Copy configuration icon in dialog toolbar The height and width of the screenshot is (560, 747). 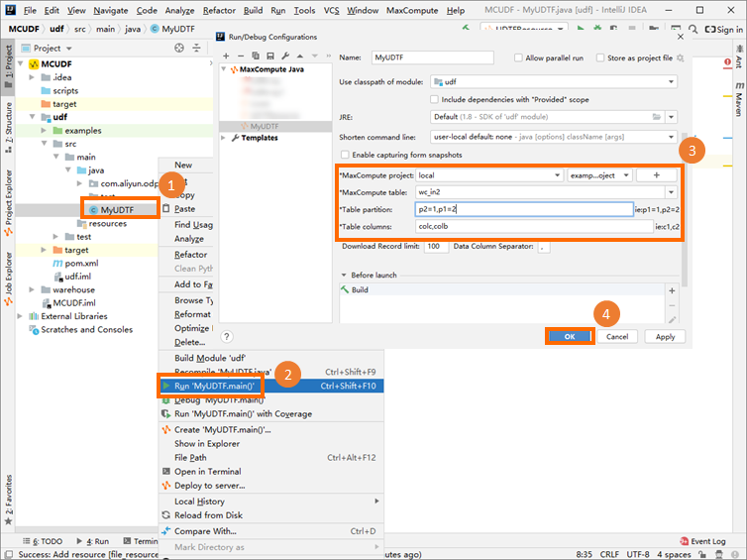tap(256, 56)
